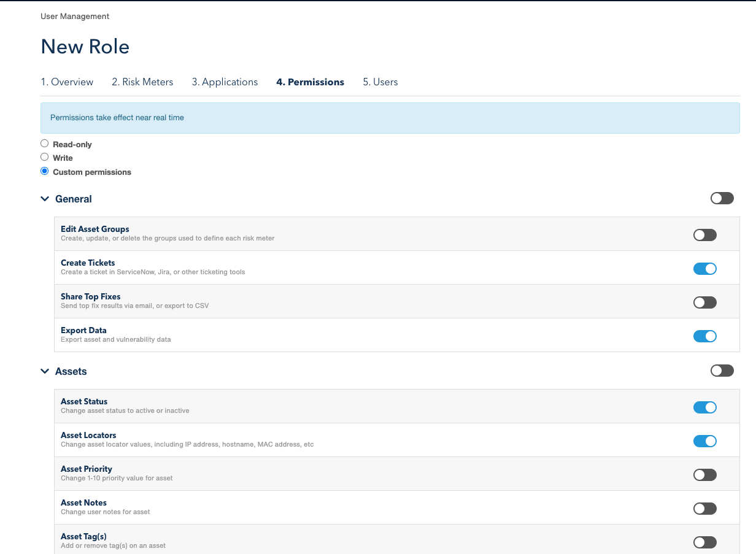Disable the Asset Status toggle
756x554 pixels.
coord(704,407)
